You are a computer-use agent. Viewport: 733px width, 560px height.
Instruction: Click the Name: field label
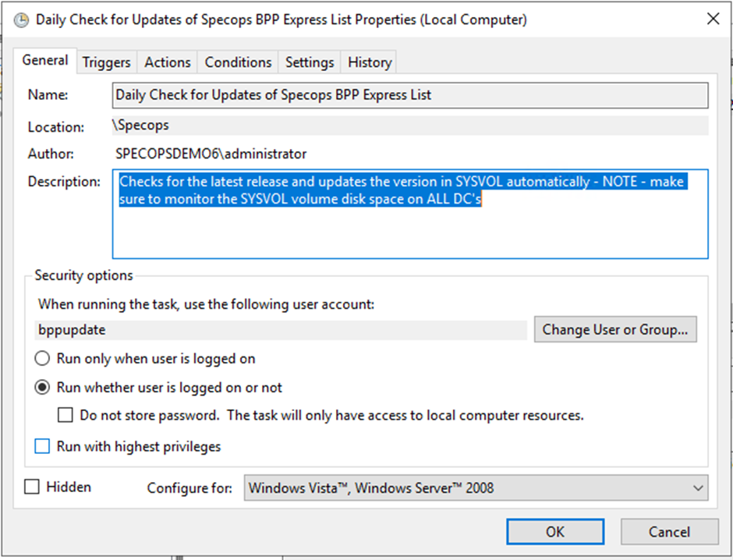click(x=48, y=95)
